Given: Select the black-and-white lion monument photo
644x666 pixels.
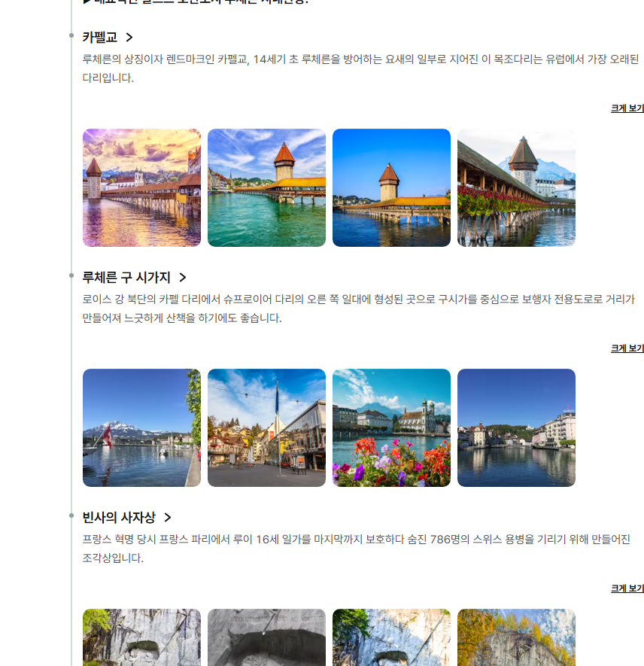Looking at the screenshot, I should click(266, 637).
